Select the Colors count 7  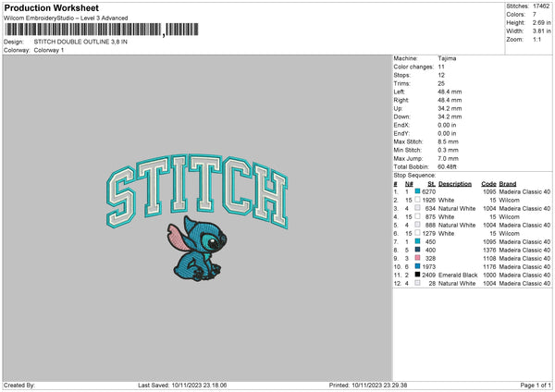pos(535,15)
